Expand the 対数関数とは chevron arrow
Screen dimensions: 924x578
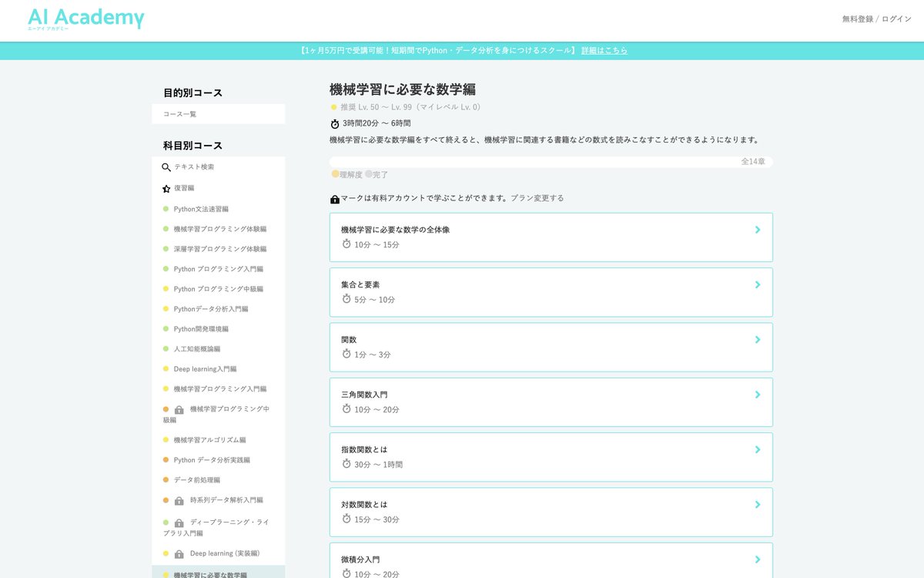[758, 504]
